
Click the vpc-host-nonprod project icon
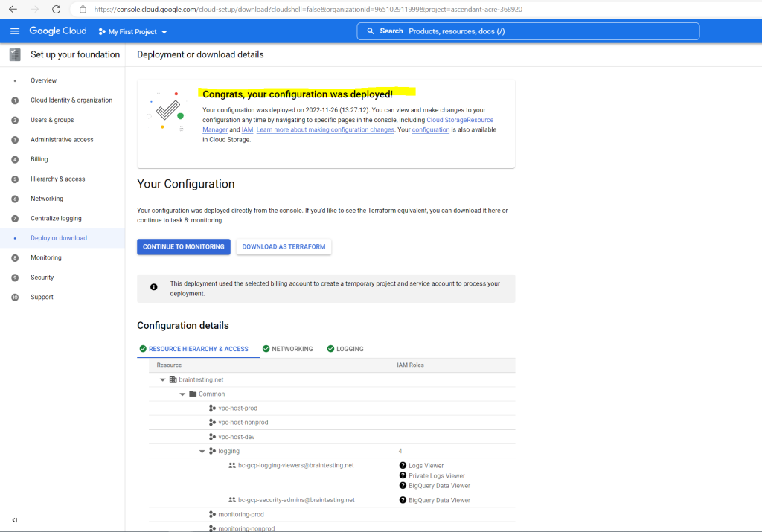[212, 422]
